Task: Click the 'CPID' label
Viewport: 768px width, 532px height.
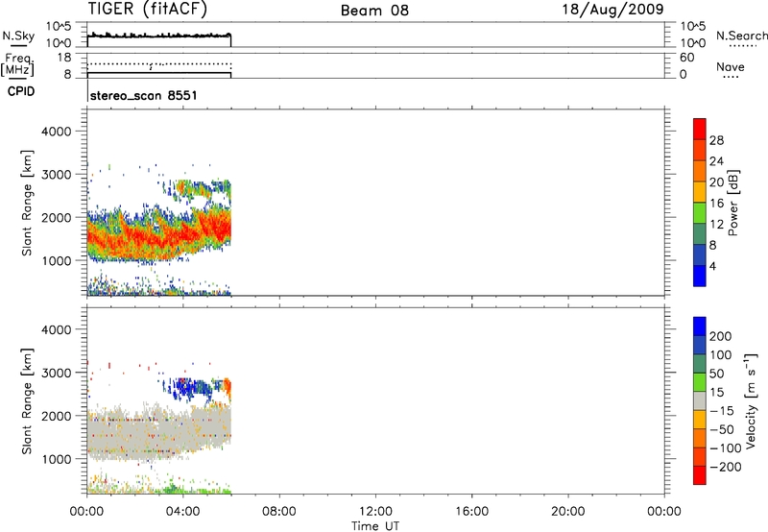Action: pos(21,91)
